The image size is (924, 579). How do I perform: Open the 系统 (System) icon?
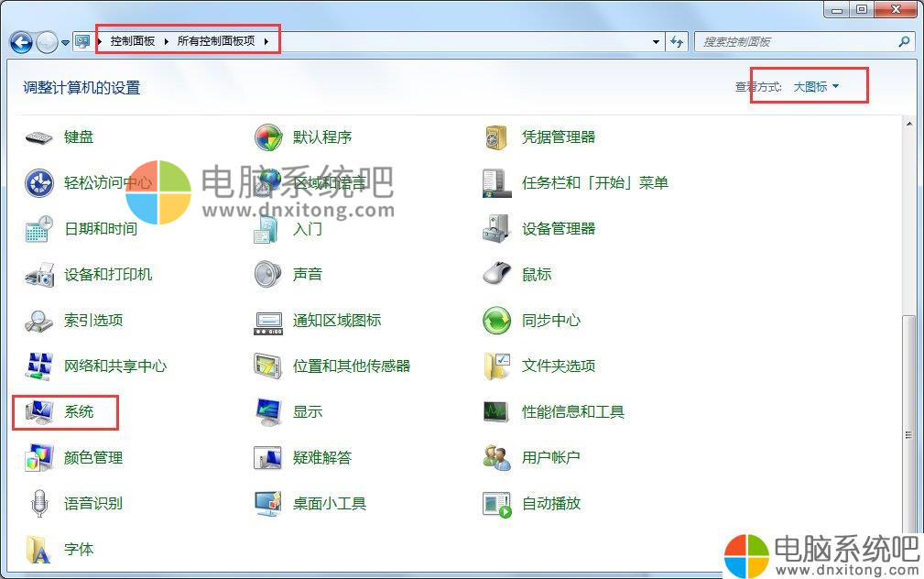coord(39,412)
